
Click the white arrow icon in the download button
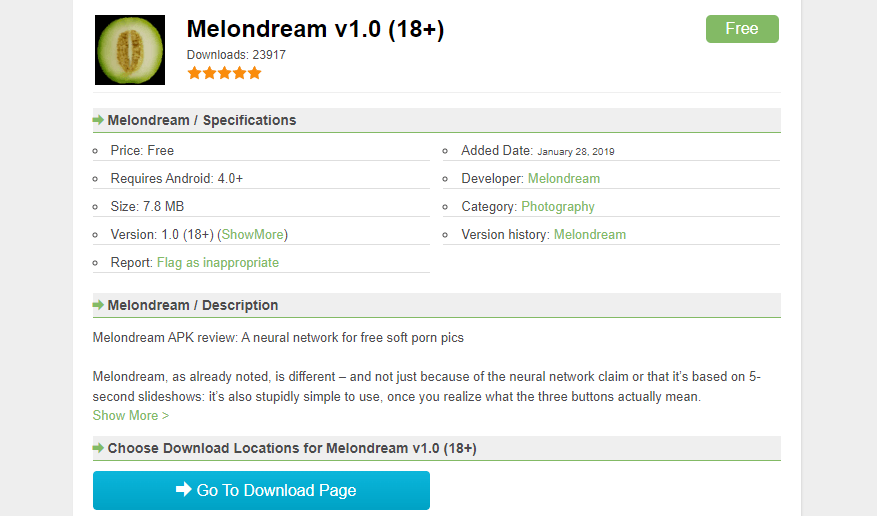pyautogui.click(x=184, y=490)
